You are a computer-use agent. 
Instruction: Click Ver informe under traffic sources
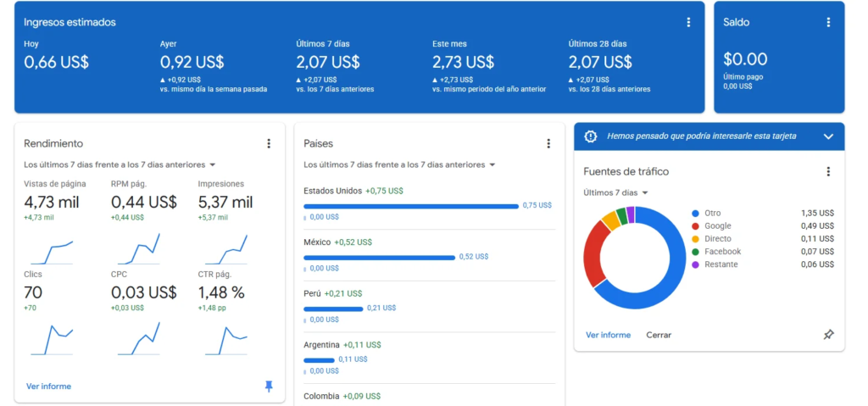(x=608, y=335)
